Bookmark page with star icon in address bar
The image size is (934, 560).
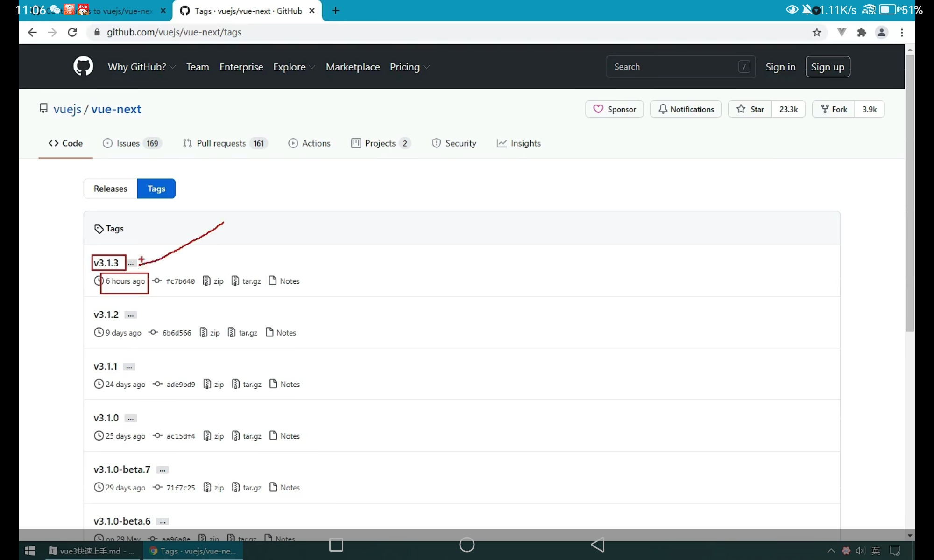816,32
